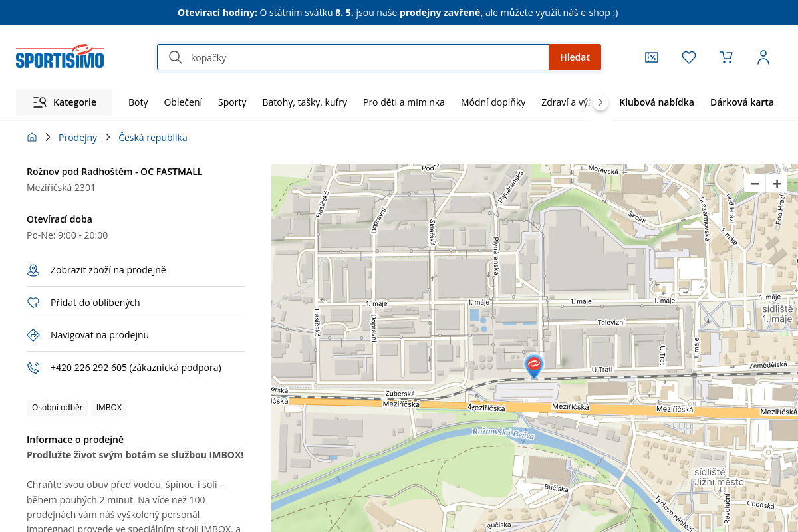This screenshot has width=798, height=532.
Task: Click Rožnovská Bečva river label on map
Action: click(503, 434)
